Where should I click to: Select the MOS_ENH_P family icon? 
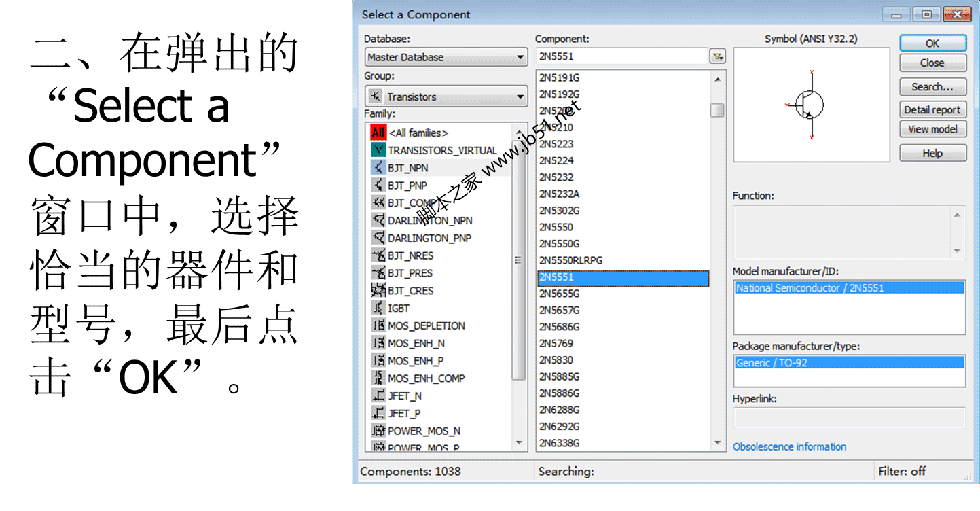point(378,361)
